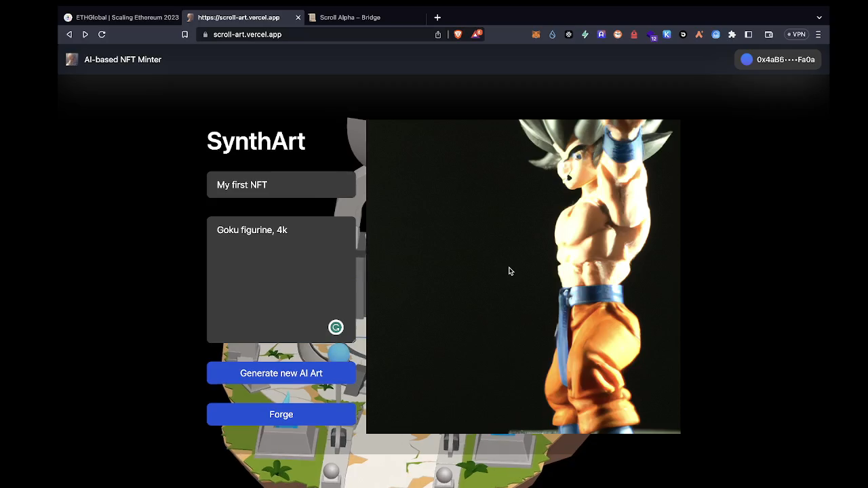The width and height of the screenshot is (868, 488).
Task: Bookmark this page using the bookmark icon
Action: pos(184,35)
